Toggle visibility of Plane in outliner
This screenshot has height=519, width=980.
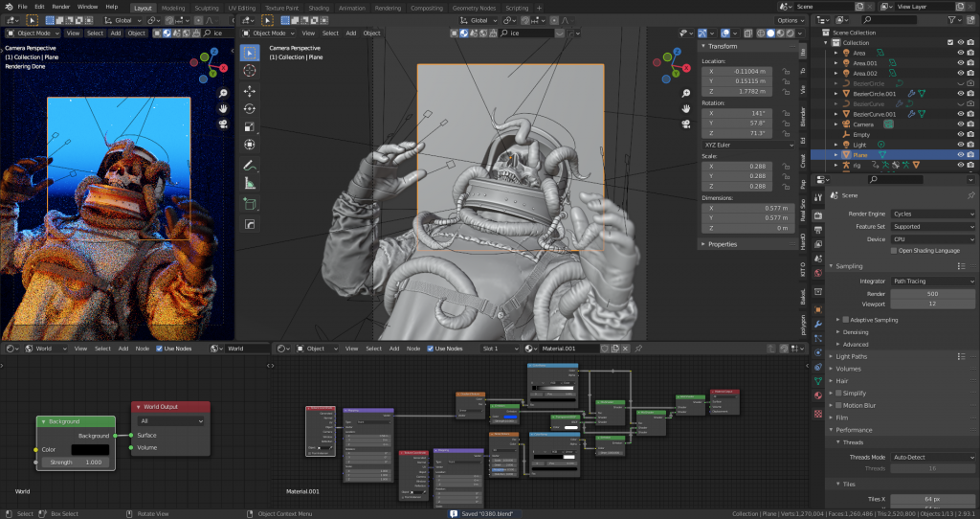(x=961, y=155)
